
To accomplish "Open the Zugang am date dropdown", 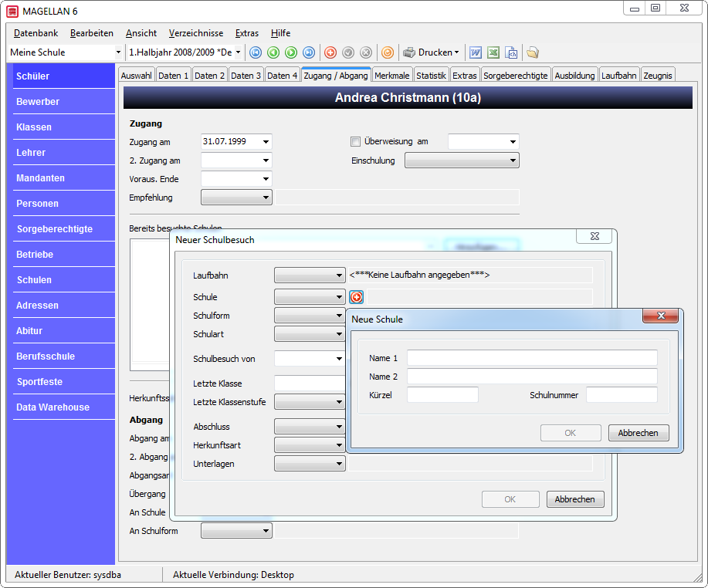I will 266,142.
